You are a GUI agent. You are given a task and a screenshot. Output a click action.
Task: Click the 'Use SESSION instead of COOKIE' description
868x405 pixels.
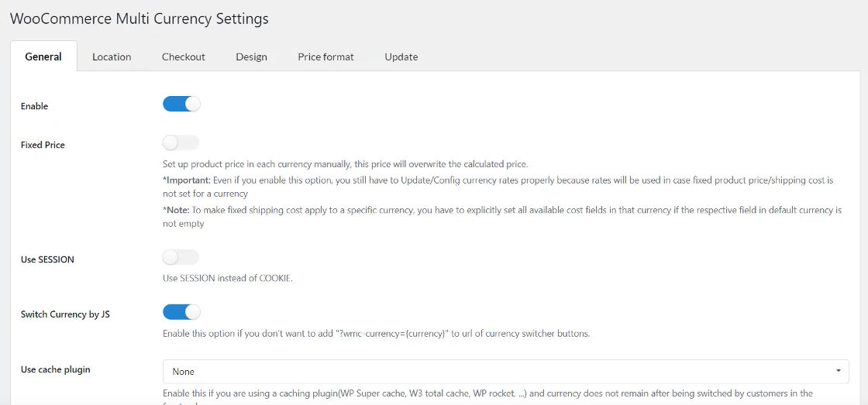pyautogui.click(x=227, y=278)
